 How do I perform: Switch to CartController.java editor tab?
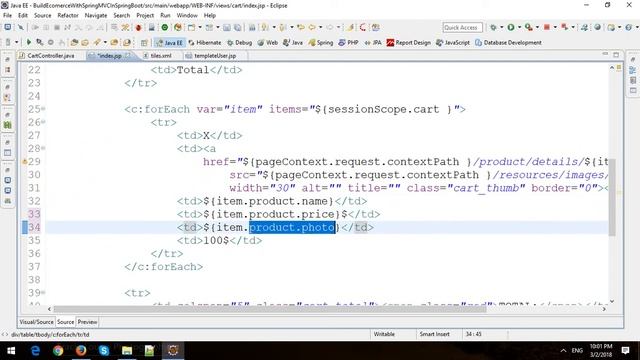pos(47,56)
